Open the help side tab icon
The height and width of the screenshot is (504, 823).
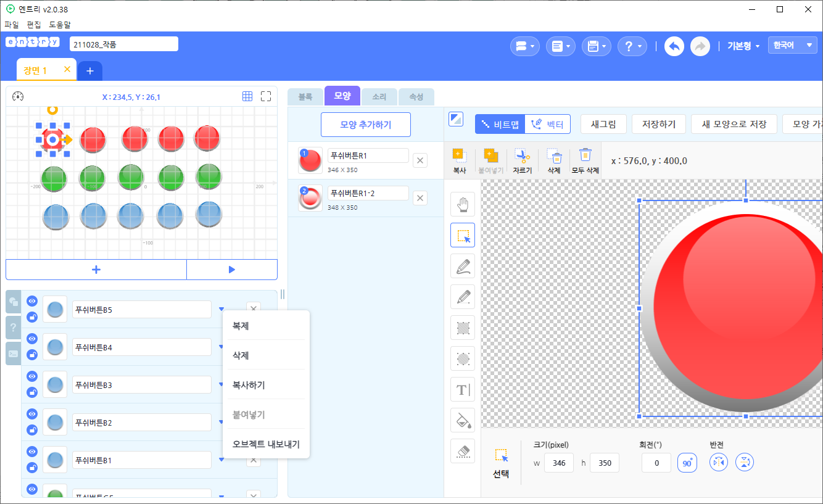pos(13,328)
